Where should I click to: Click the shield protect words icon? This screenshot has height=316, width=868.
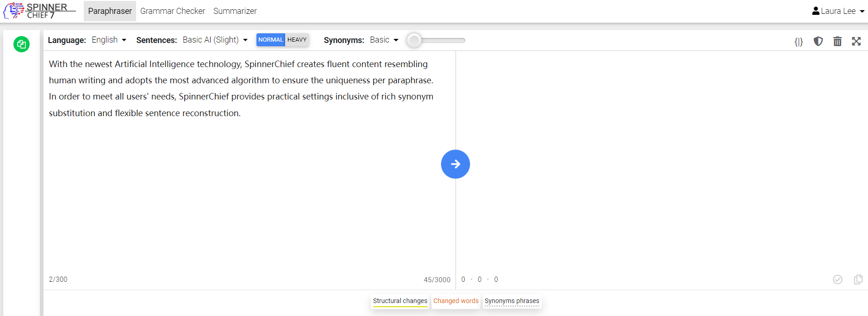pos(818,41)
